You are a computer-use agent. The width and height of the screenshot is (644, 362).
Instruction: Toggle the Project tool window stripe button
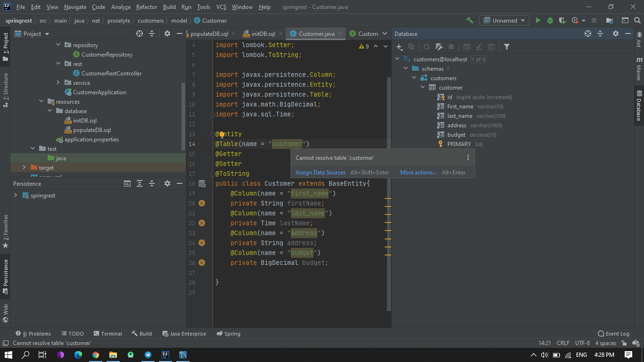pos(5,47)
